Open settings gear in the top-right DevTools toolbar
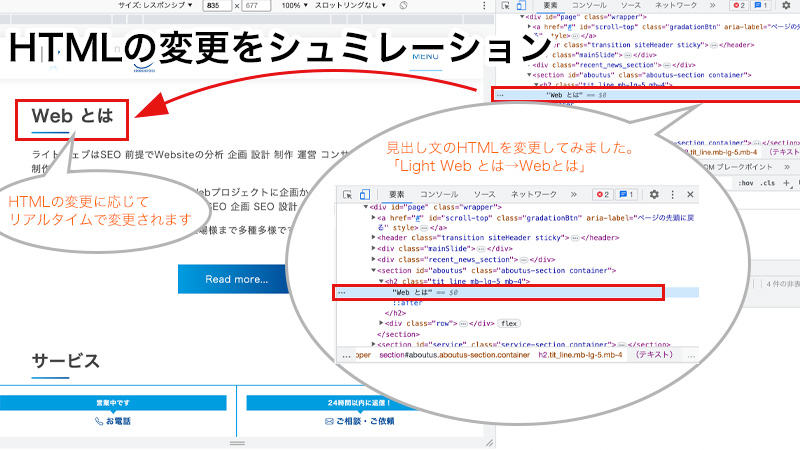This screenshot has width=800, height=450. [786, 5]
